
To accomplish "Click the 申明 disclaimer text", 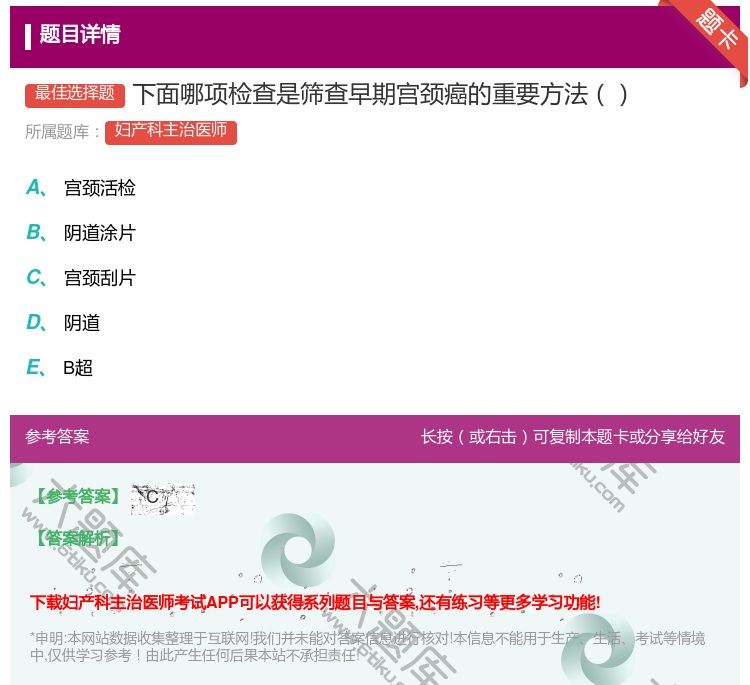I will [367, 646].
